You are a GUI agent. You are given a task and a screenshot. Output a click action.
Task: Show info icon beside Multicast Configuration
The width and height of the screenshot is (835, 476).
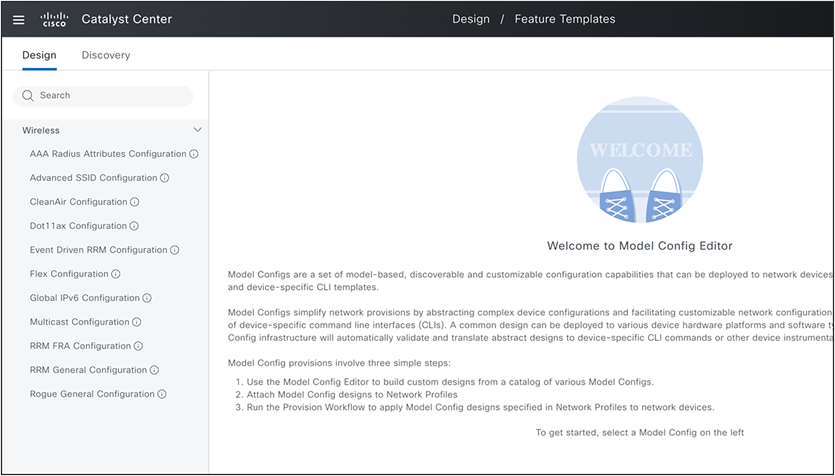(x=137, y=322)
